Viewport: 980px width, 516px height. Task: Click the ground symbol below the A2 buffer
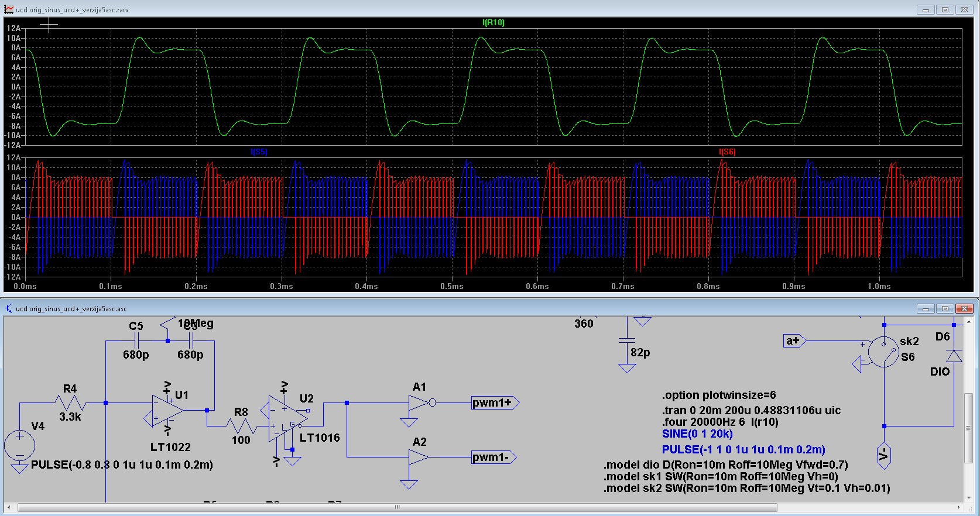pos(409,484)
